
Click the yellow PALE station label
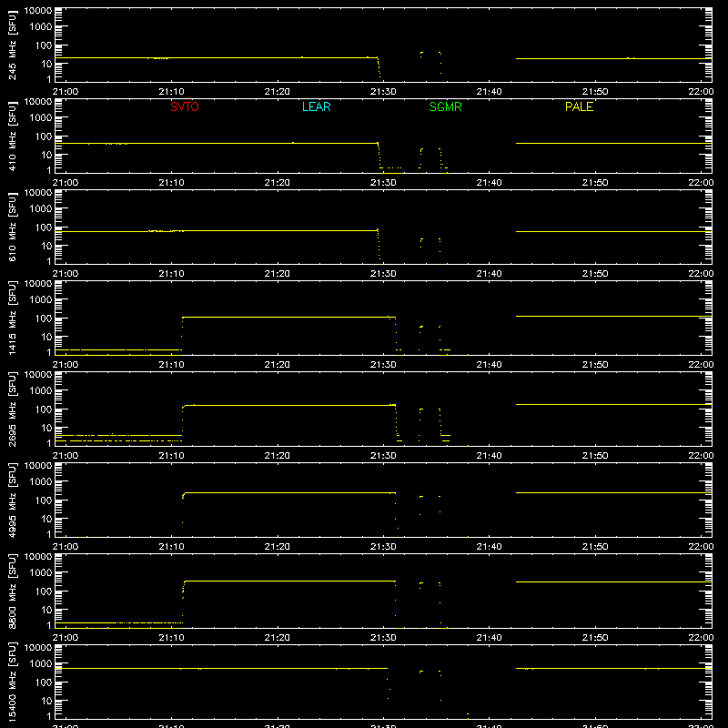point(579,106)
